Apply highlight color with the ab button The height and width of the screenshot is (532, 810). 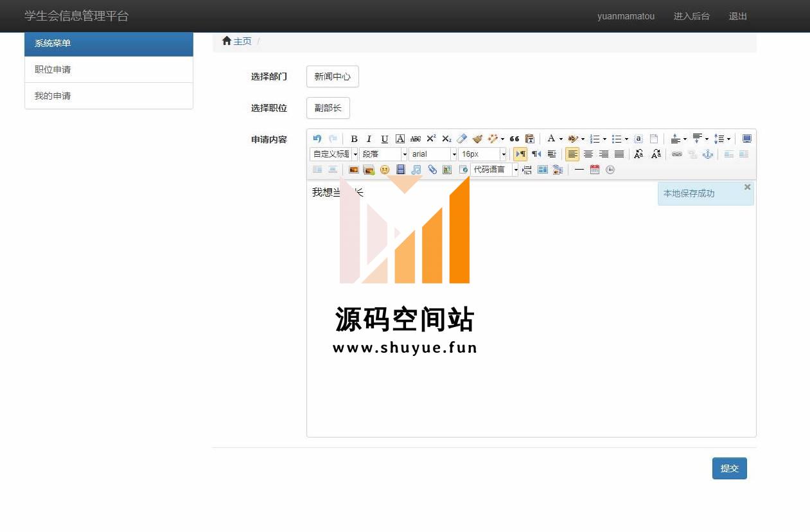pyautogui.click(x=573, y=139)
